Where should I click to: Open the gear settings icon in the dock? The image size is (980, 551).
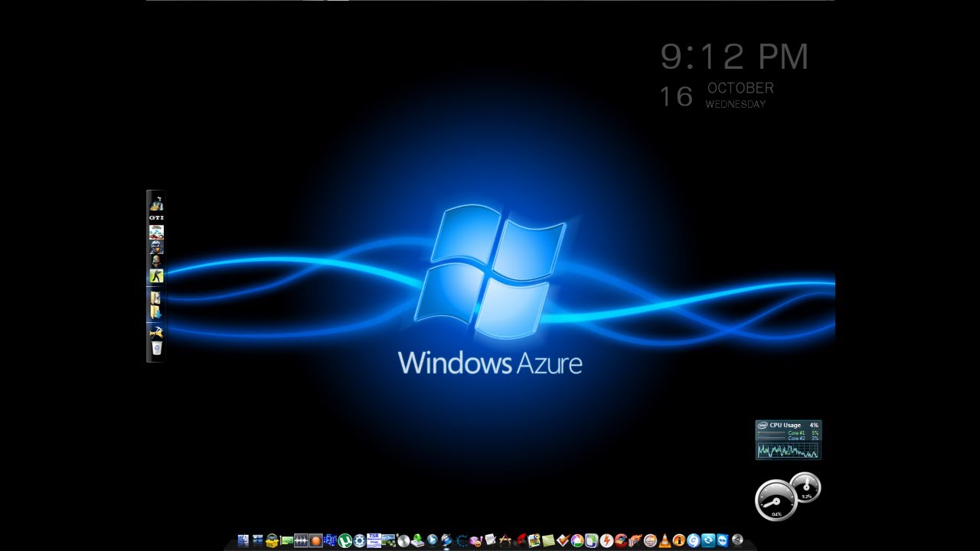359,540
